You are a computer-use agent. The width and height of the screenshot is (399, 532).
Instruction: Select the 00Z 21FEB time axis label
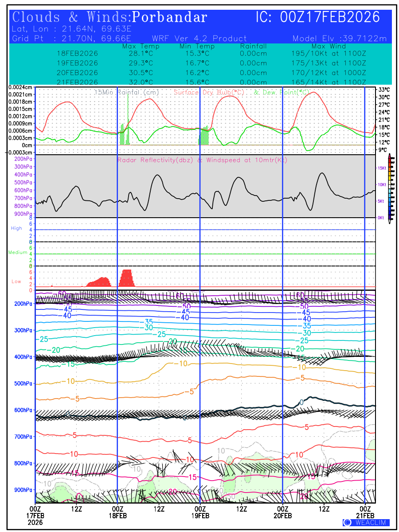pos(365,512)
